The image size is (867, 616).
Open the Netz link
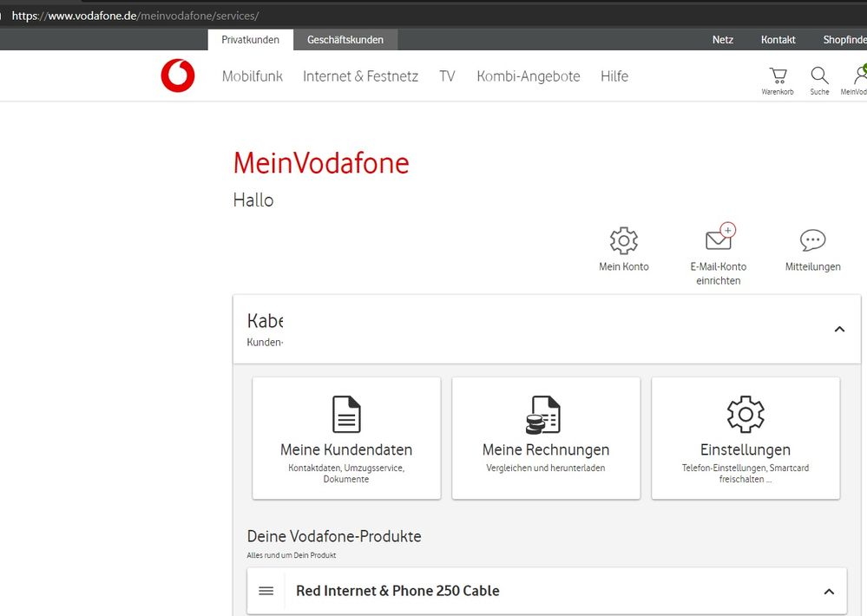722,39
